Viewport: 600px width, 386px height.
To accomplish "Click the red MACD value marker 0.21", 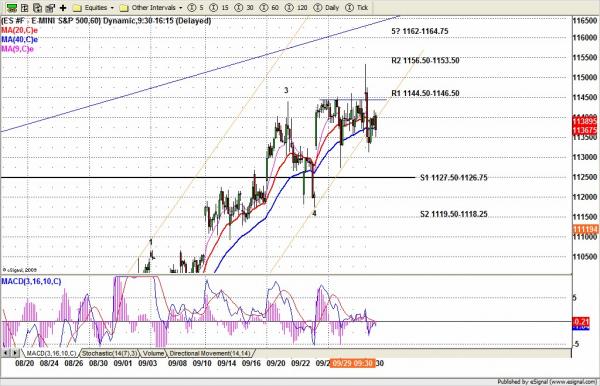I will [x=581, y=321].
